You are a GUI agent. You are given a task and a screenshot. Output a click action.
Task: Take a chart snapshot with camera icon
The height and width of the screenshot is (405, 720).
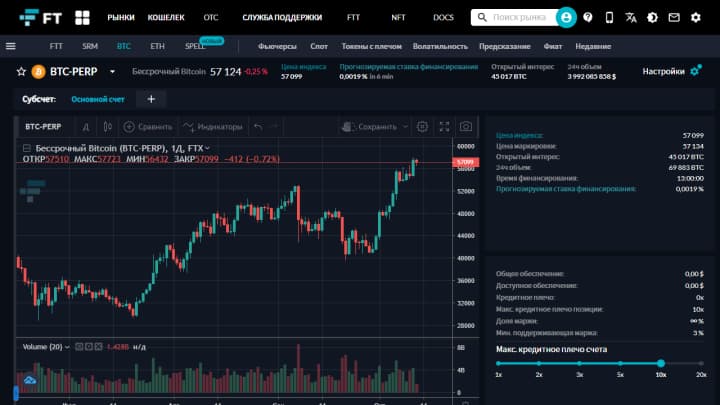coord(466,127)
